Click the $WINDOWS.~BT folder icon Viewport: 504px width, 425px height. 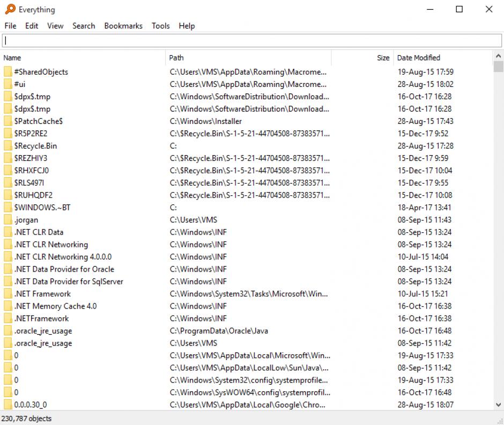point(8,208)
